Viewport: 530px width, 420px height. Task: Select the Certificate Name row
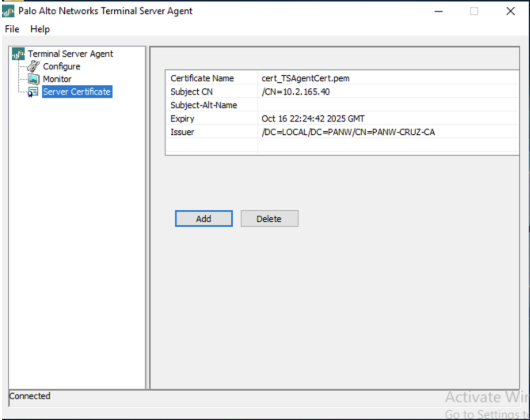(x=202, y=78)
